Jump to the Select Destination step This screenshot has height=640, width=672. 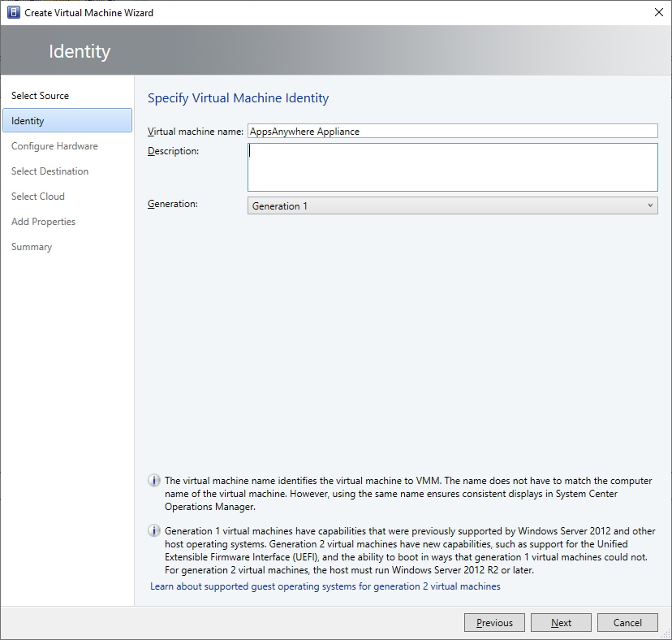50,171
